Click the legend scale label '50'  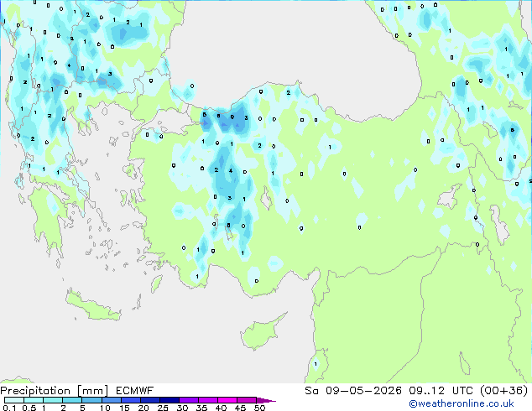pos(259,408)
